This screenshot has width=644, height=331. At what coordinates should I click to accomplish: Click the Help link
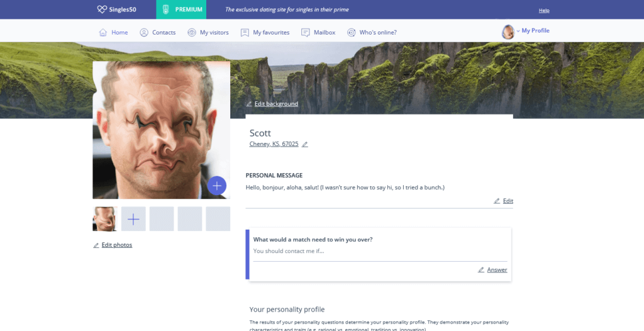coord(544,10)
